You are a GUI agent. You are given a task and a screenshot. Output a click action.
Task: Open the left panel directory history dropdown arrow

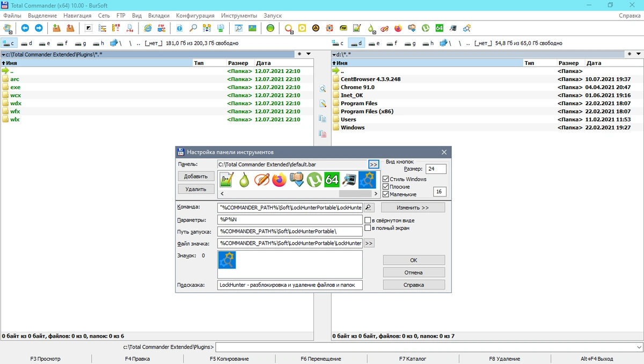(308, 54)
